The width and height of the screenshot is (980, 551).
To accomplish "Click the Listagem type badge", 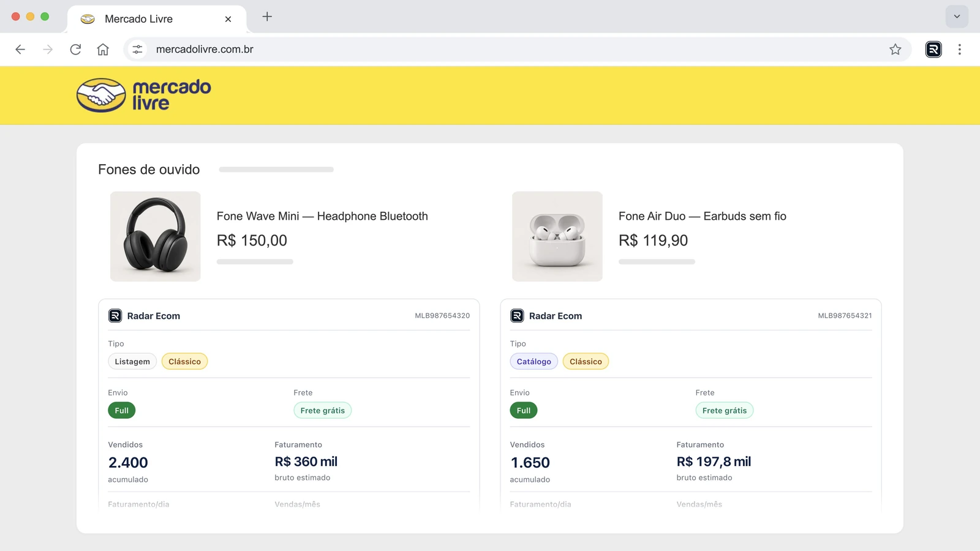I will pos(132,362).
